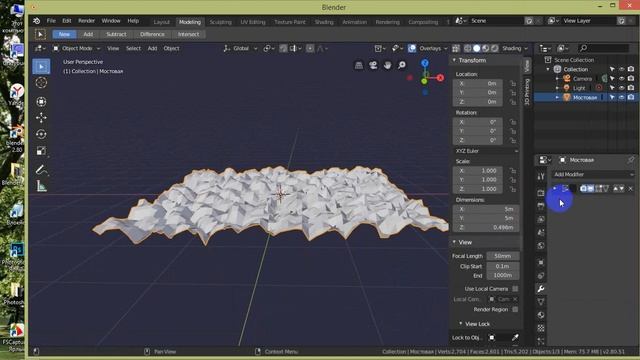640x360 pixels.
Task: Open the Object Mode dropdown
Action: 77,49
